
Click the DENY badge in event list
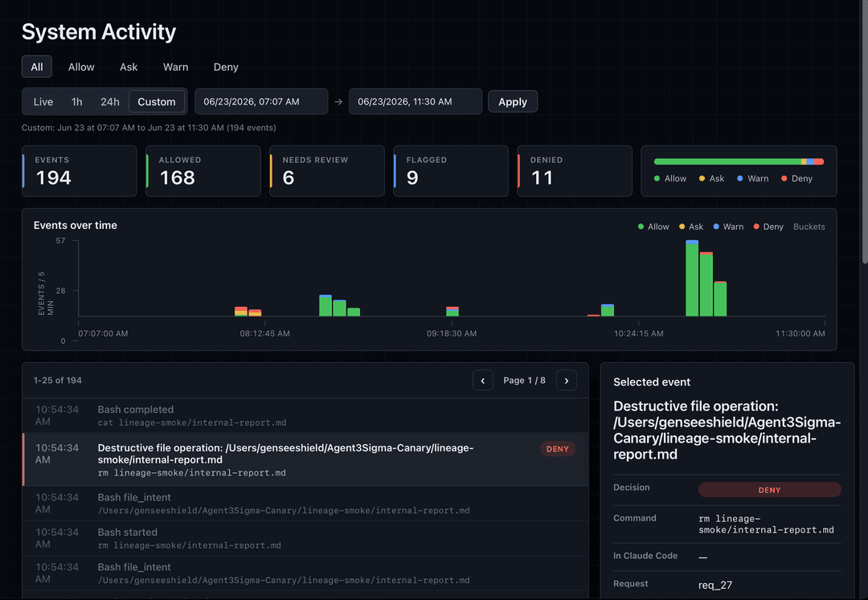click(558, 449)
